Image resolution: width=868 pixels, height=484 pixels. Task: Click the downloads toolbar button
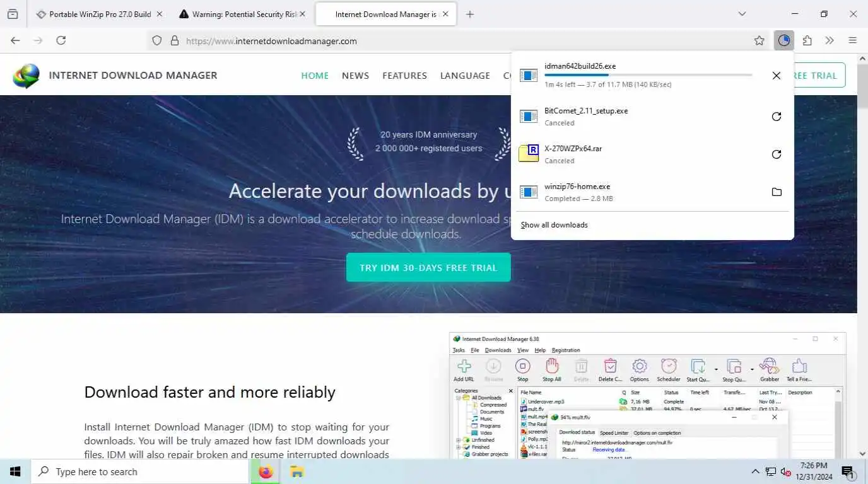coord(784,40)
